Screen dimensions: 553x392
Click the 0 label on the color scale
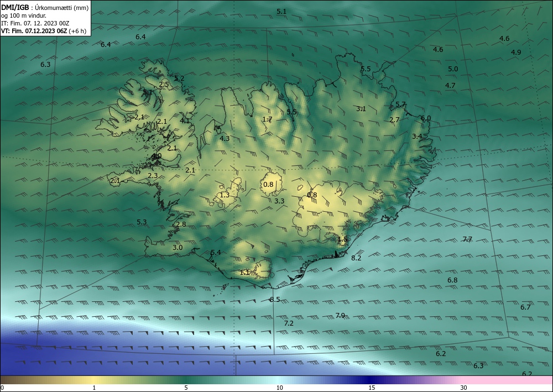point(2,388)
